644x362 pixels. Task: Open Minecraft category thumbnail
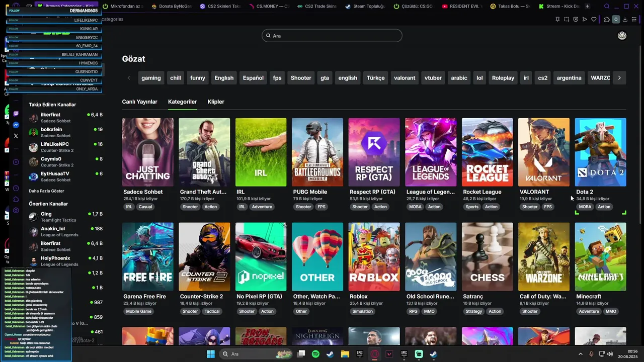point(600,257)
